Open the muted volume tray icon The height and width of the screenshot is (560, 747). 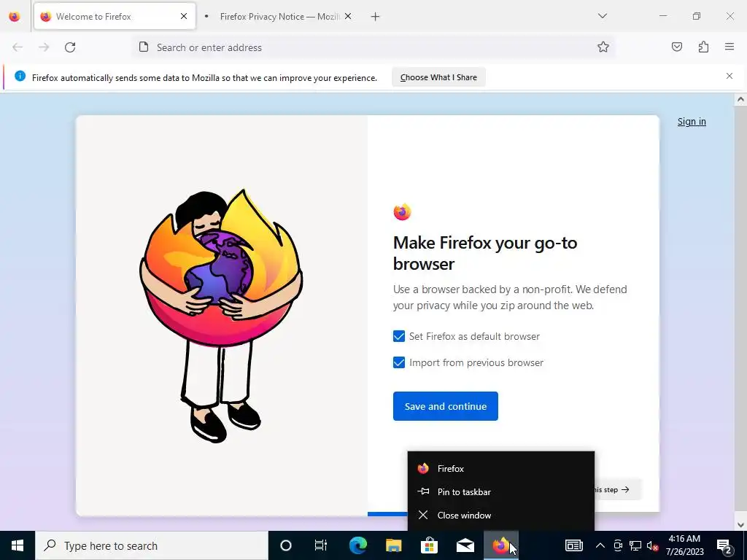[653, 545]
